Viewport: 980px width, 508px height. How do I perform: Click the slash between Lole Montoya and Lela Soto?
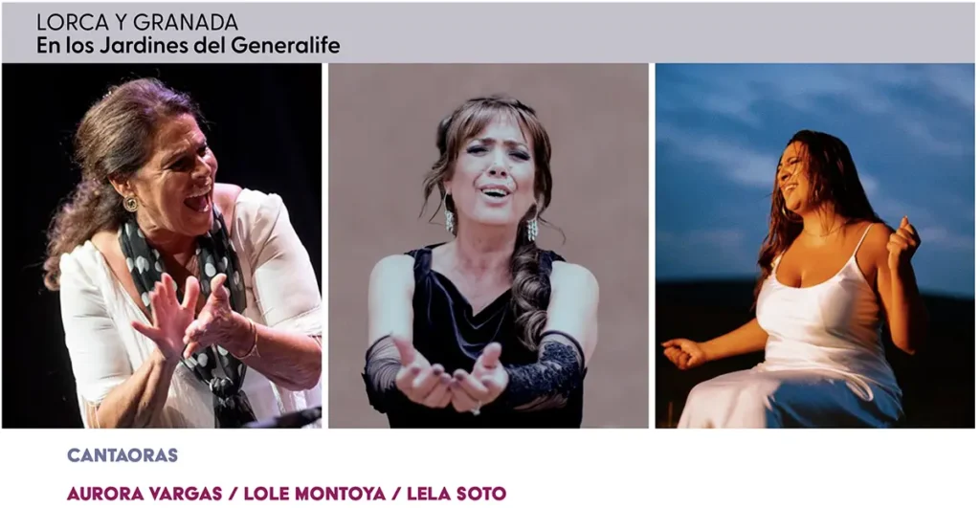396,494
